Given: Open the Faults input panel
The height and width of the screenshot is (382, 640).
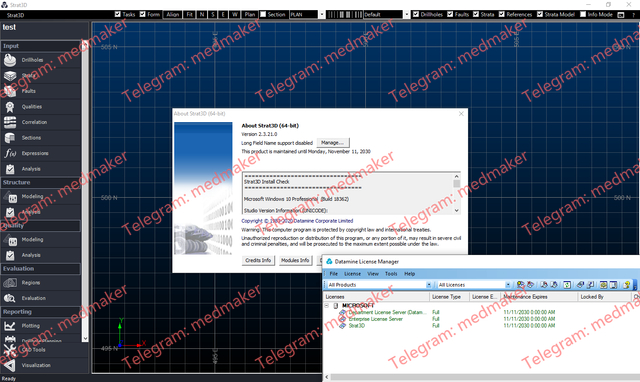Looking at the screenshot, I should [40, 91].
